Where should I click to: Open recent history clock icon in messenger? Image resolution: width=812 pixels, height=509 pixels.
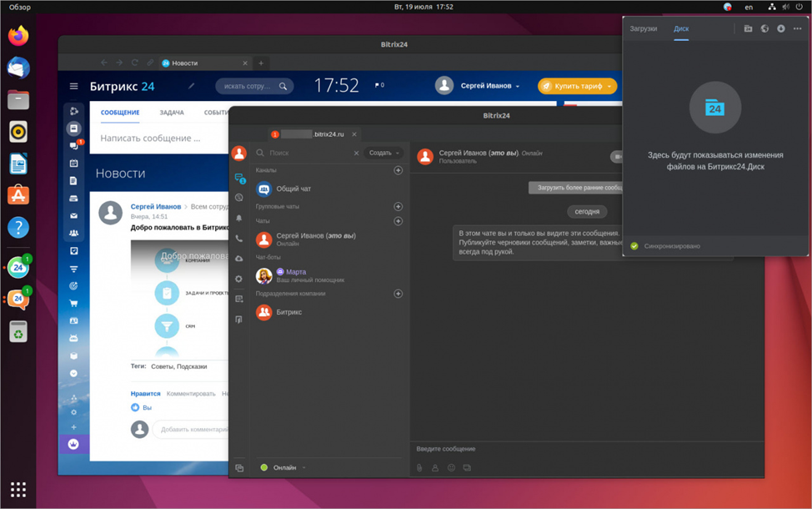click(x=238, y=198)
